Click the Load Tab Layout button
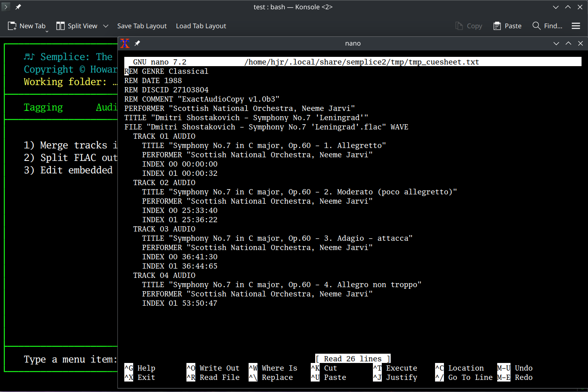Image resolution: width=588 pixels, height=392 pixels. (x=201, y=25)
